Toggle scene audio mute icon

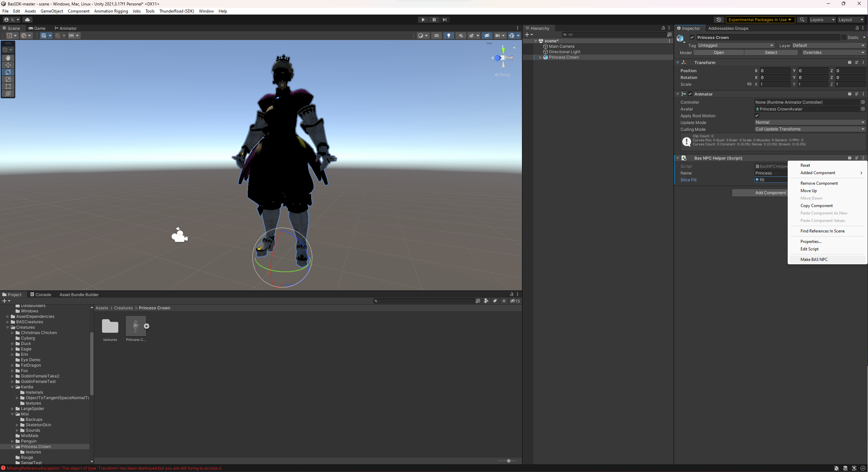(x=461, y=36)
